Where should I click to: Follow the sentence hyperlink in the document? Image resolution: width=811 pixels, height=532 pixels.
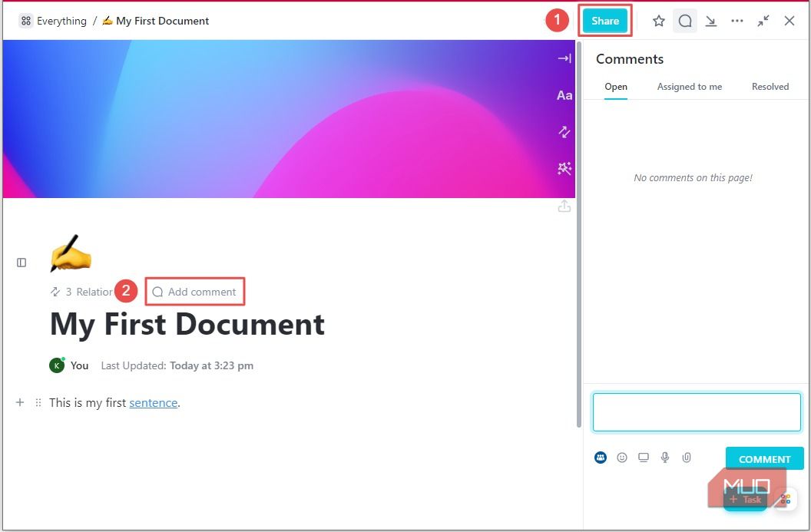pos(153,402)
